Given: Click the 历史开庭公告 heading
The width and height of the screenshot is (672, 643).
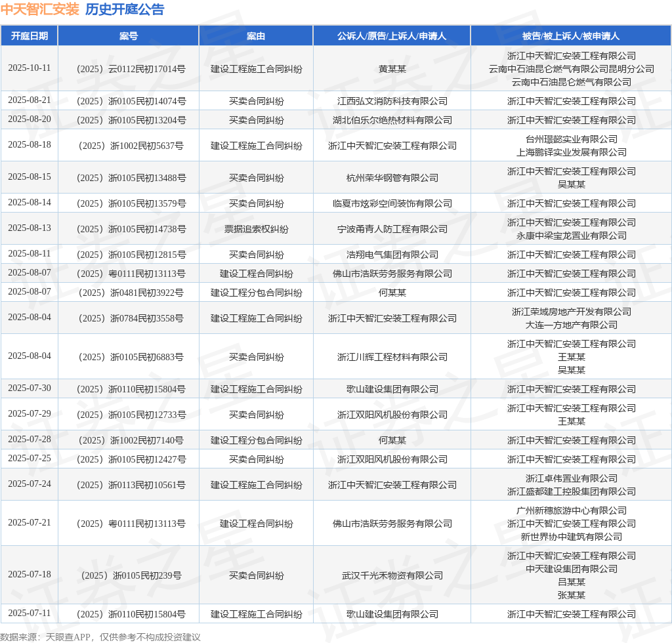Looking at the screenshot, I should click(125, 9).
